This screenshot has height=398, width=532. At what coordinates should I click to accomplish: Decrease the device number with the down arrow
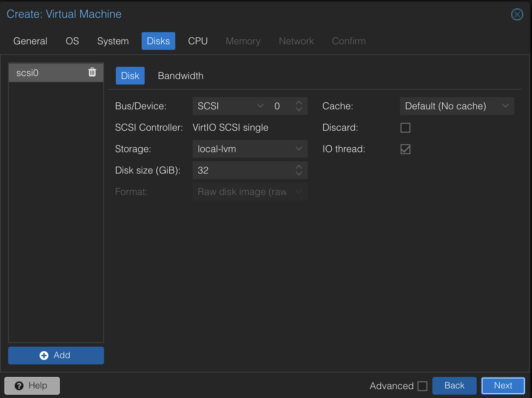coord(299,109)
